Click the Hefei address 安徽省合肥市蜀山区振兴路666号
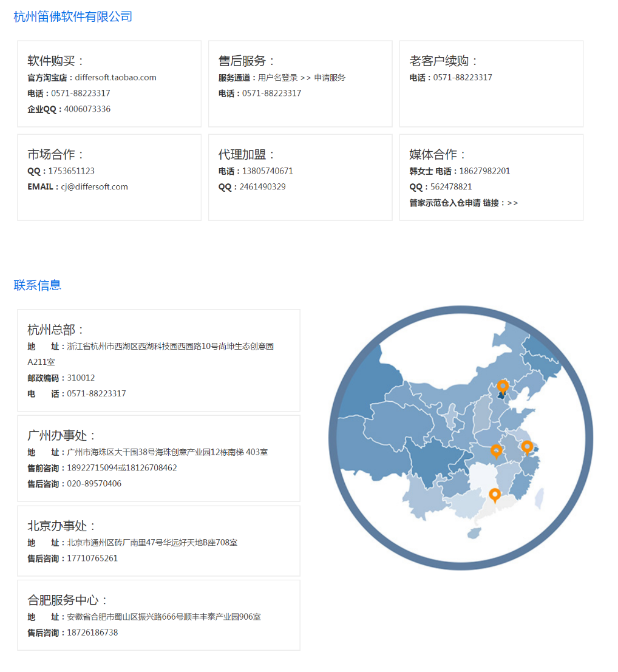Image resolution: width=618 pixels, height=672 pixels. pos(164,617)
